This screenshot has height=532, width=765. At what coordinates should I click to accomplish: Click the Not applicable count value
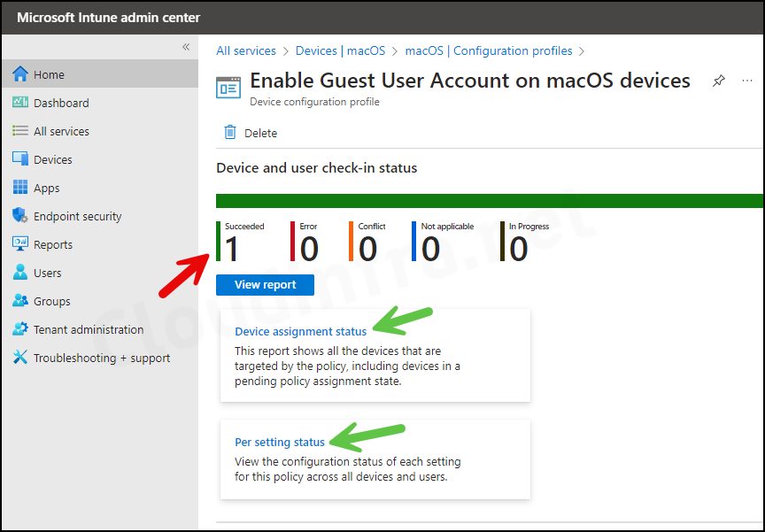[x=430, y=248]
